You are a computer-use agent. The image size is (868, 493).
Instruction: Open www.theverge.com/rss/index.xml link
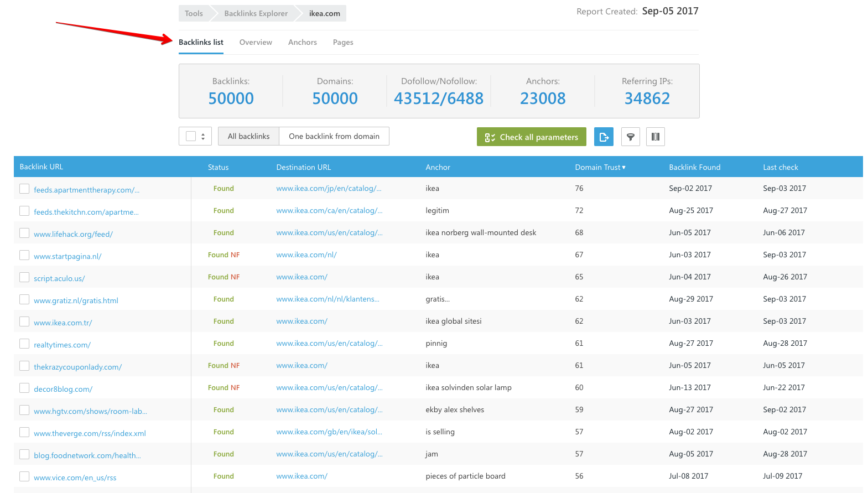click(x=90, y=433)
